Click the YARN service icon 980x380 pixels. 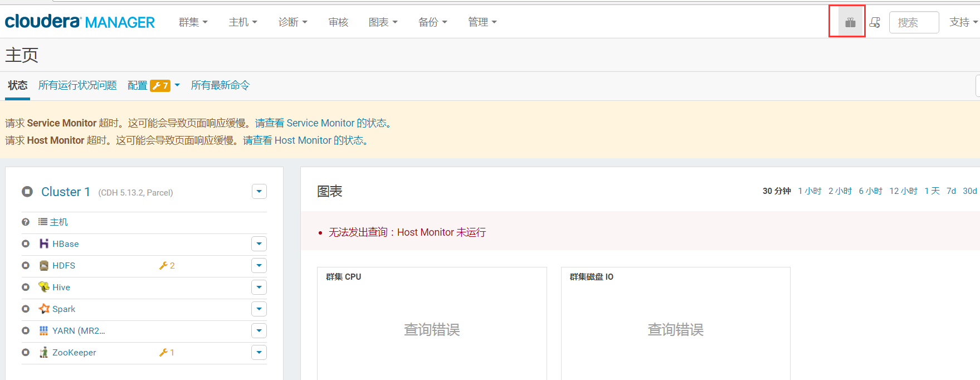coord(44,330)
